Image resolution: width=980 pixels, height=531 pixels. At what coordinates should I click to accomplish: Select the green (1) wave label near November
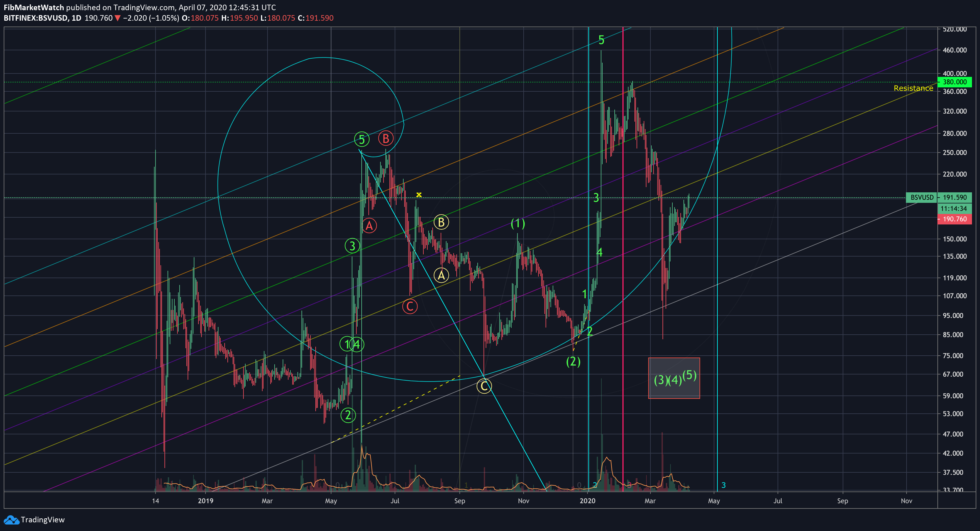coord(518,224)
